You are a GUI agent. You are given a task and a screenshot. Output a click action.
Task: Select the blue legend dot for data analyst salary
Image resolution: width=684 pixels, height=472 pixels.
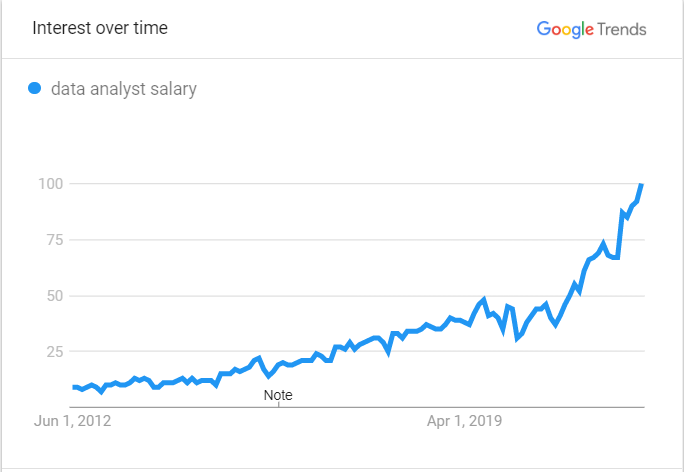34,88
